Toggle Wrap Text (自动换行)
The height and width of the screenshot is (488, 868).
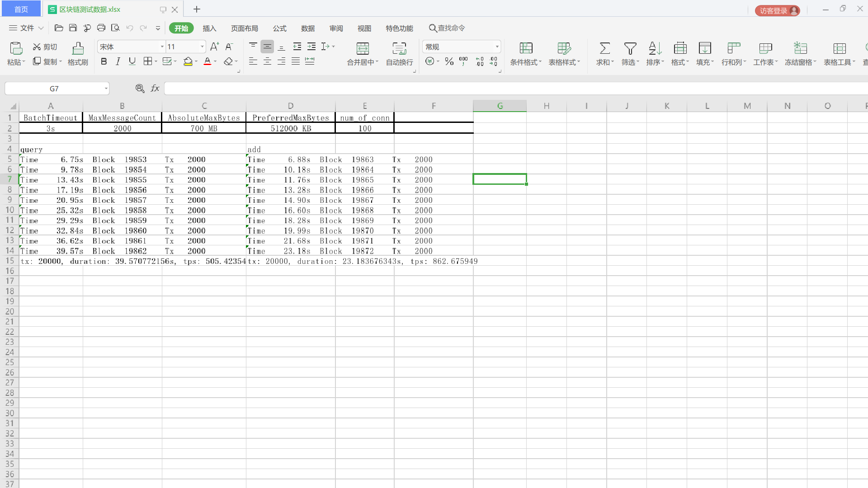coord(399,48)
